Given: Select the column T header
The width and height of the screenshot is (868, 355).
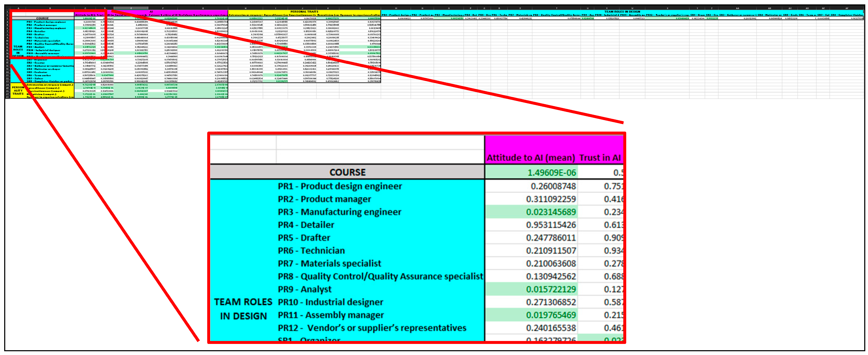Looking at the screenshot, I should point(557,8).
